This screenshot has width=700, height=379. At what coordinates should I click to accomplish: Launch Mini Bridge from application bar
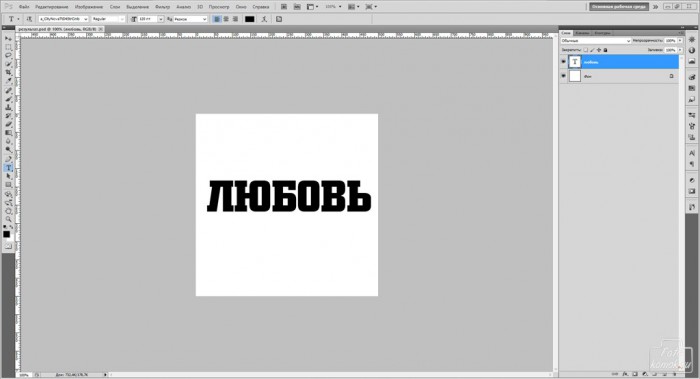pyautogui.click(x=297, y=7)
